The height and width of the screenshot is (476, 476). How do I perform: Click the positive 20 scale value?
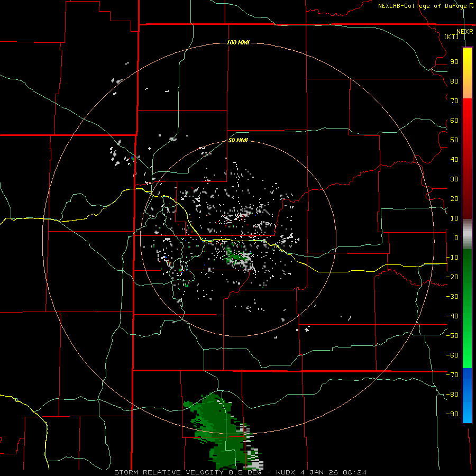pyautogui.click(x=454, y=199)
